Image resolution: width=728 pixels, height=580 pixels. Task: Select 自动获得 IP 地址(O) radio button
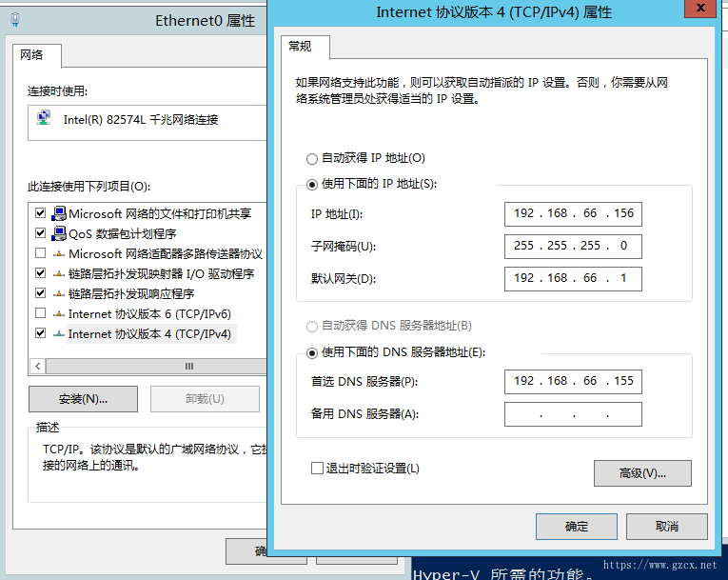(312, 159)
